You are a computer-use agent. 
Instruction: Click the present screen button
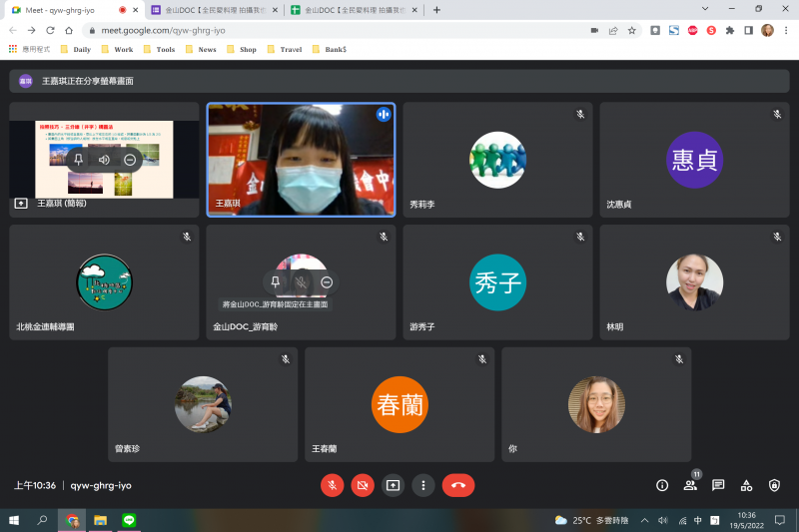tap(393, 485)
